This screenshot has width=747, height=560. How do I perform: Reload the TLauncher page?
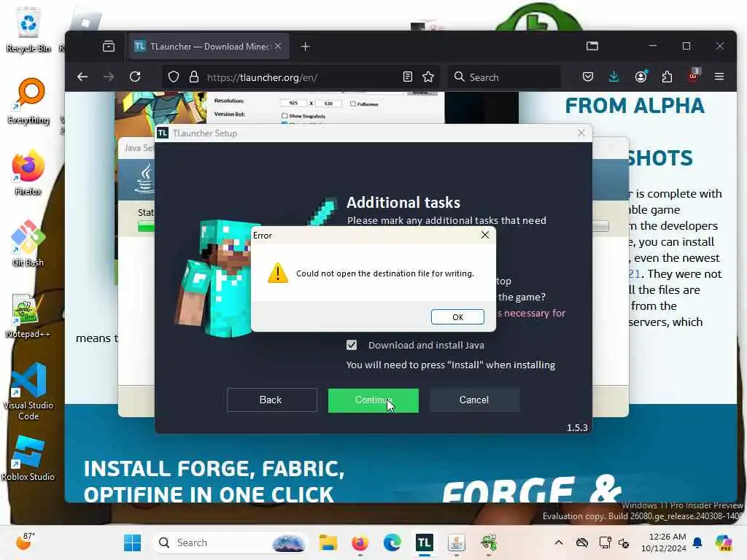[135, 77]
